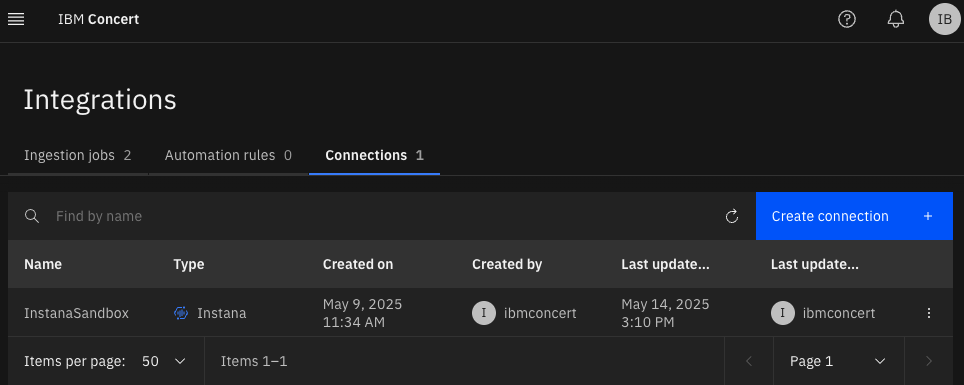Sort by the Type column header

[189, 264]
